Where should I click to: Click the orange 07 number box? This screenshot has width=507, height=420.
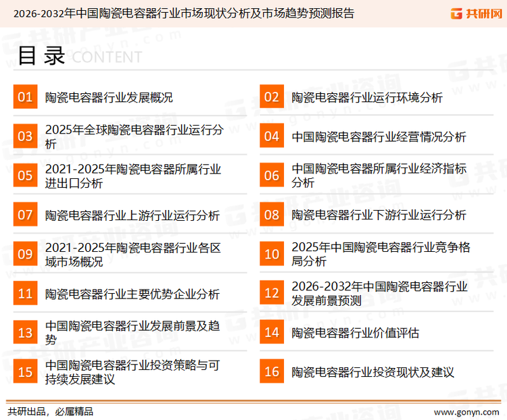tap(25, 215)
